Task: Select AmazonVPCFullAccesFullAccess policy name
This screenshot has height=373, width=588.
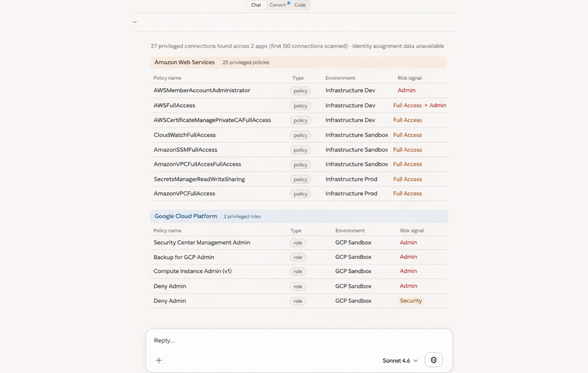Action: coord(197,164)
